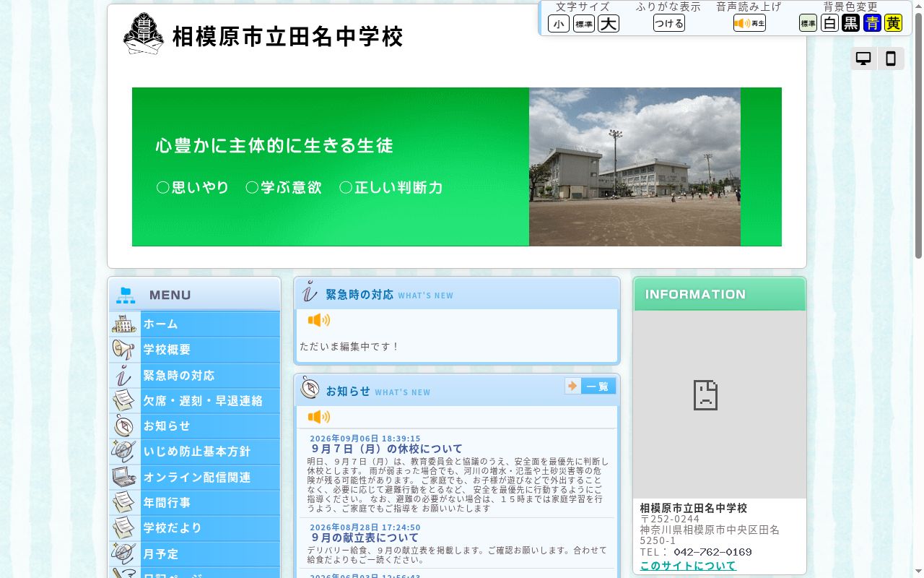Open the 9月の献立表について article
Screen dimensions: 924x578
365,538
